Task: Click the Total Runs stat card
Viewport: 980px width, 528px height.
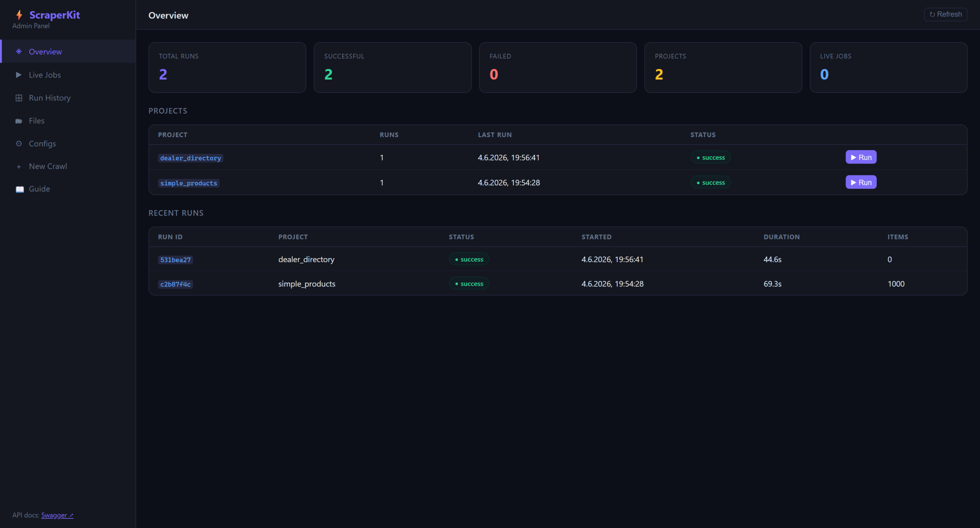Action: (x=227, y=67)
